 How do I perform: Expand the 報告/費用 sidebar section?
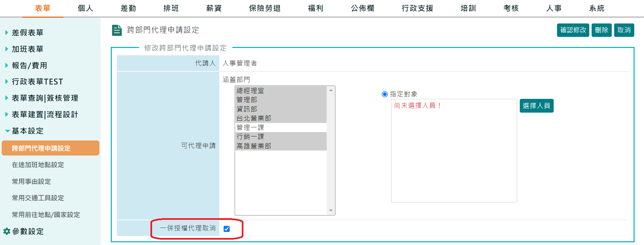coord(26,65)
